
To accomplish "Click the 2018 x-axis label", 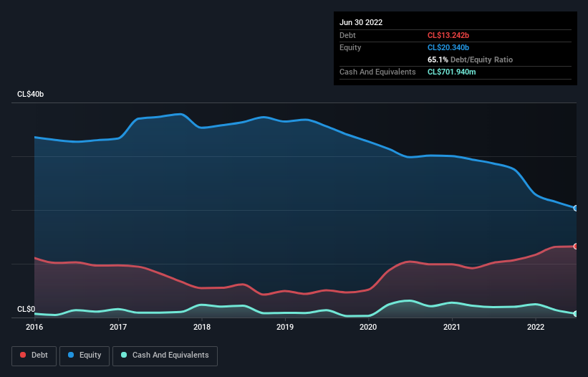I will [x=202, y=327].
